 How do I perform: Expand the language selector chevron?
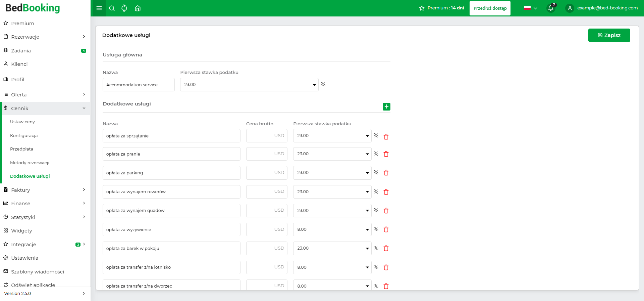pyautogui.click(x=535, y=8)
